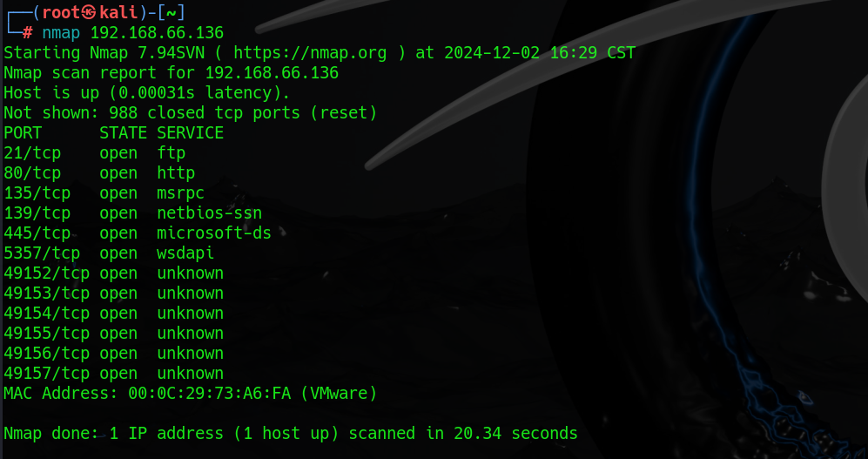Click the 21/tcp ftp port line
The height and width of the screenshot is (459, 868).
95,152
